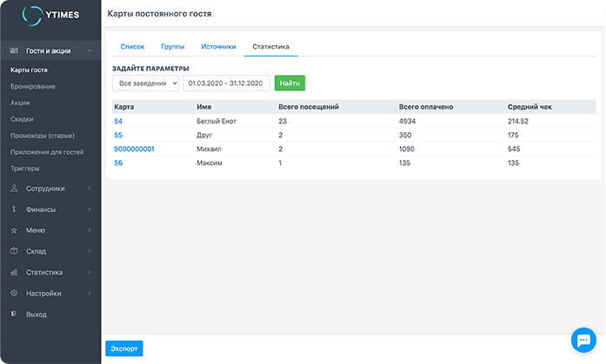Viewport: 606px width, 364px height.
Task: Click the Статистика chart icon in sidebar
Action: click(x=14, y=272)
